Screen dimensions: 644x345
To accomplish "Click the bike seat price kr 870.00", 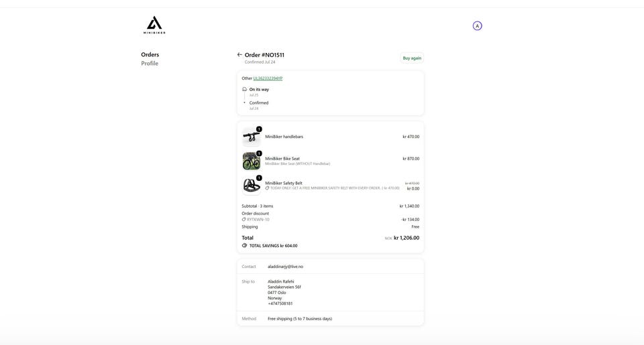I will 411,158.
